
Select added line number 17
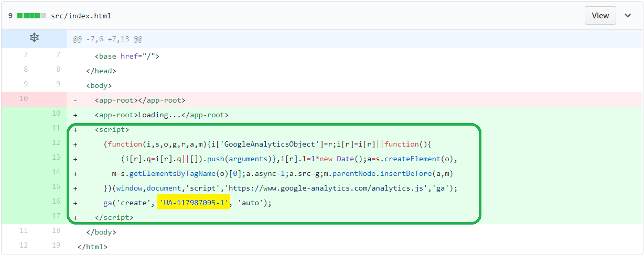point(56,216)
